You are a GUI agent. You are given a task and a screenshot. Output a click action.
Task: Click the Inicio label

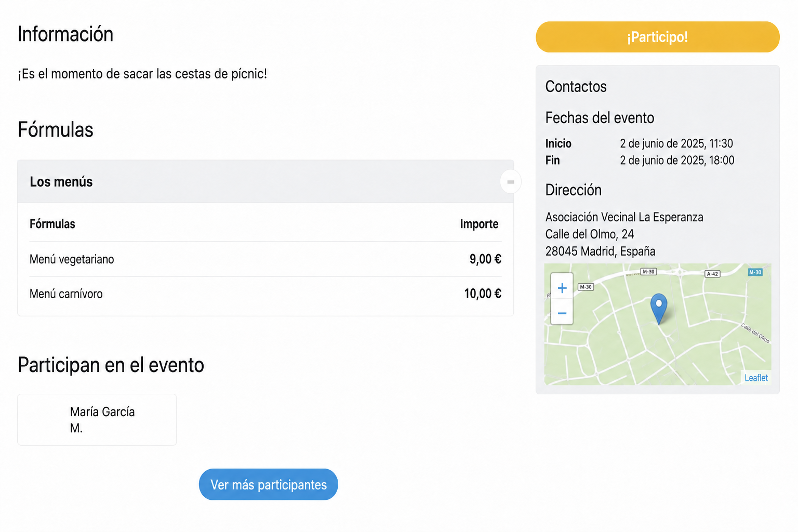[558, 143]
